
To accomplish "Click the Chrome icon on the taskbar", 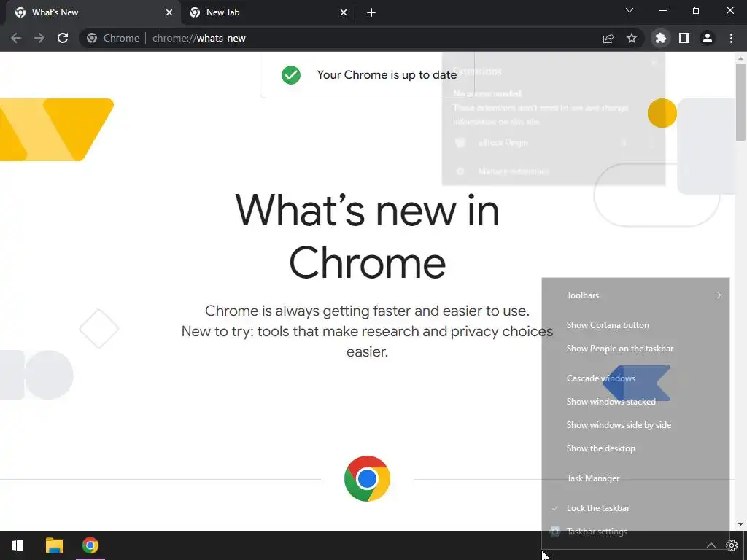I will (x=90, y=545).
